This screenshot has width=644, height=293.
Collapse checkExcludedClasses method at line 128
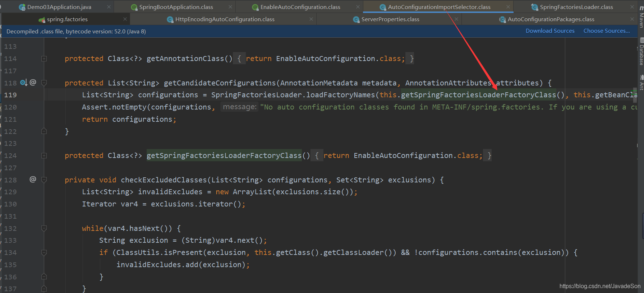click(44, 180)
